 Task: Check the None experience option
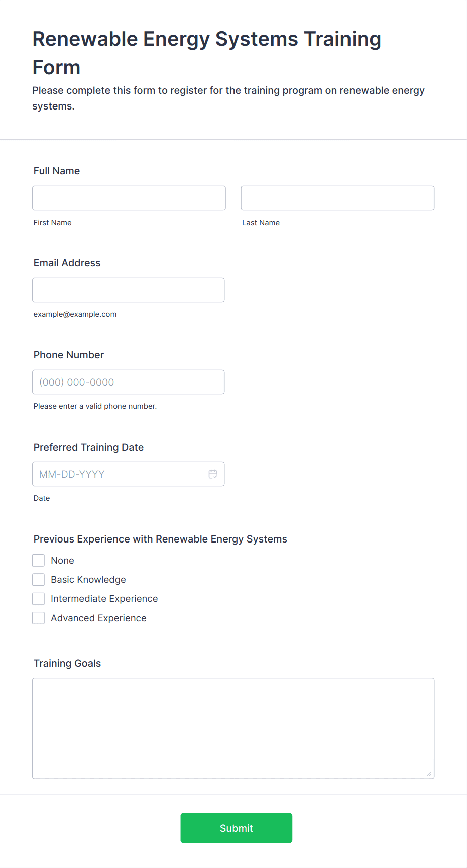click(39, 560)
